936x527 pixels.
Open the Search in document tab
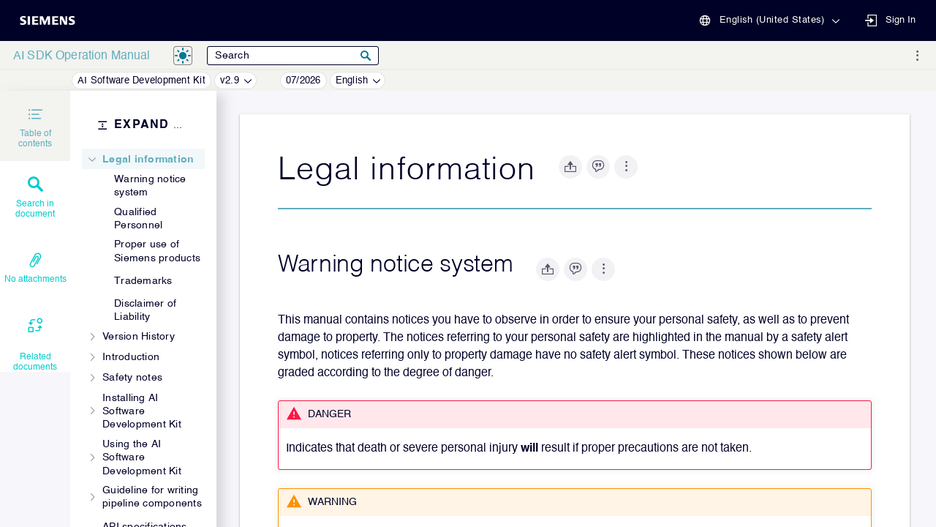tap(35, 197)
